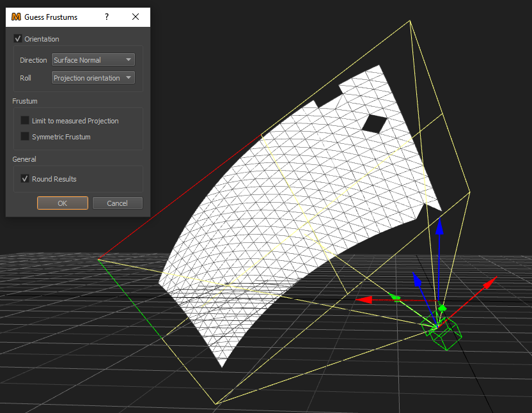Click the app logo in dialog title bar
This screenshot has width=532, height=413.
[x=17, y=17]
